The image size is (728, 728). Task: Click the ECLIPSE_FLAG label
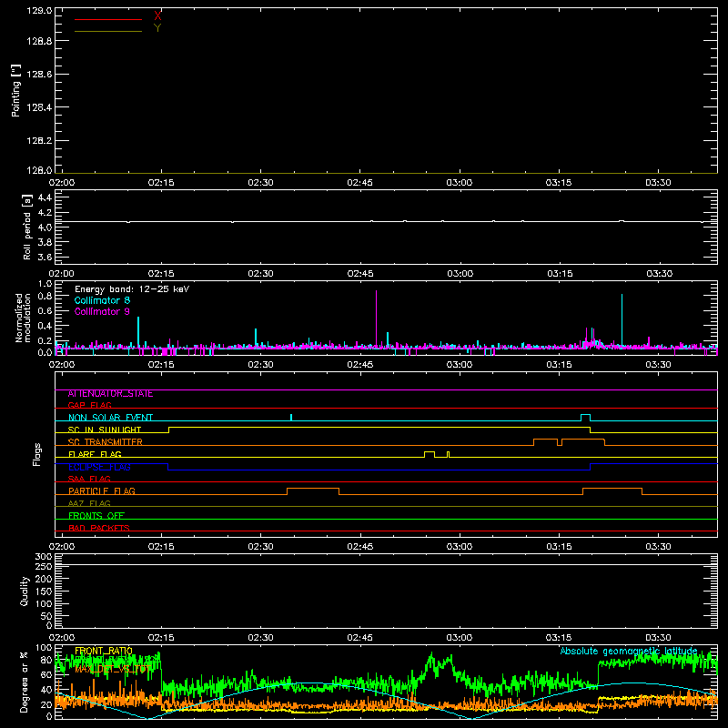[x=99, y=467]
